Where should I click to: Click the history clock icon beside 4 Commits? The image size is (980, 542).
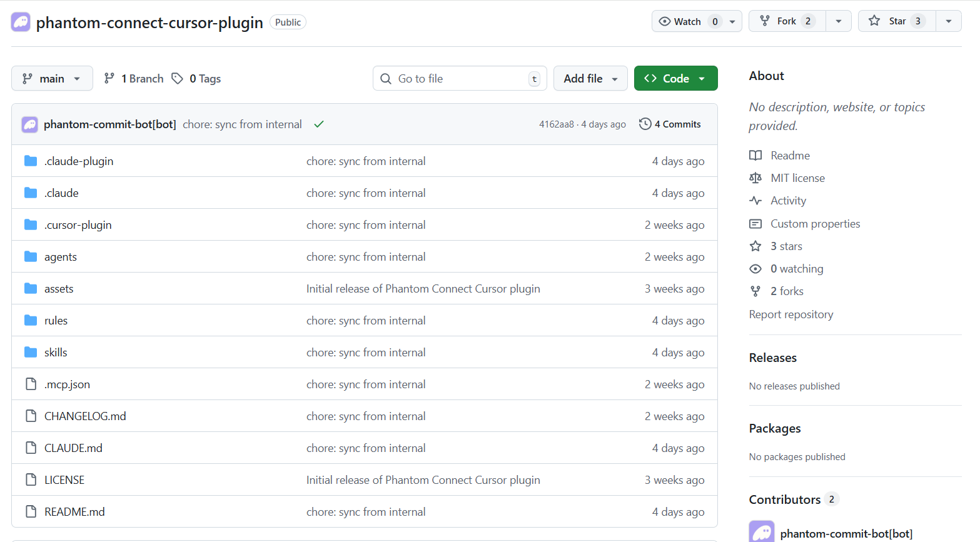(x=645, y=124)
